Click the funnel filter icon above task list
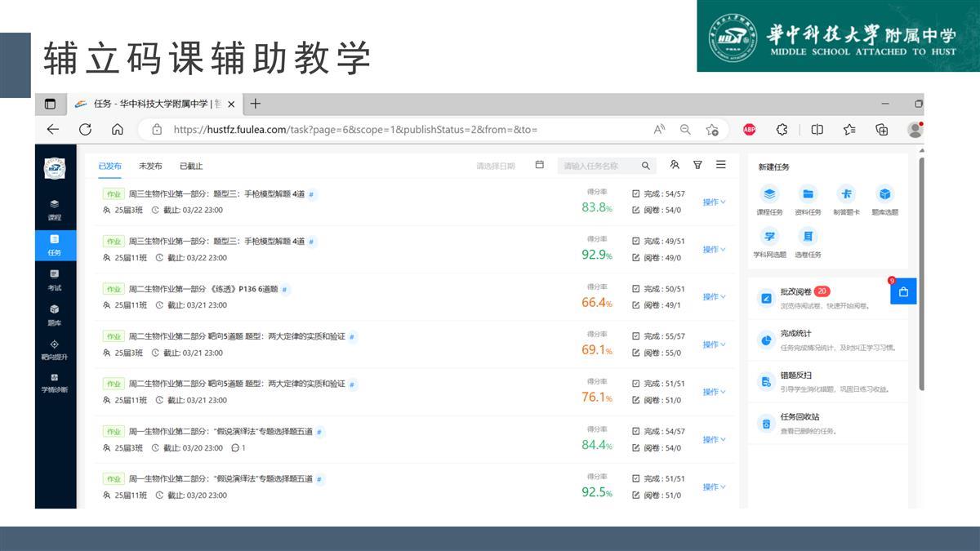Image resolution: width=980 pixels, height=551 pixels. (697, 165)
